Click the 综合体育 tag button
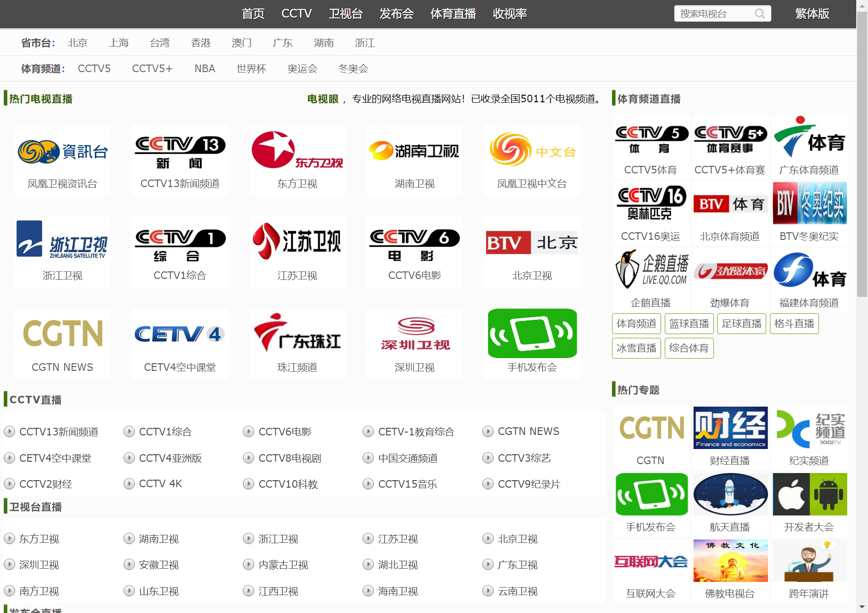The width and height of the screenshot is (868, 613). (689, 348)
